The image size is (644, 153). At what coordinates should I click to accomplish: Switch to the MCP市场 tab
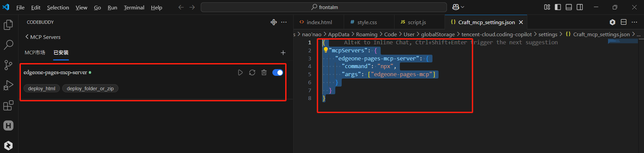(x=35, y=53)
